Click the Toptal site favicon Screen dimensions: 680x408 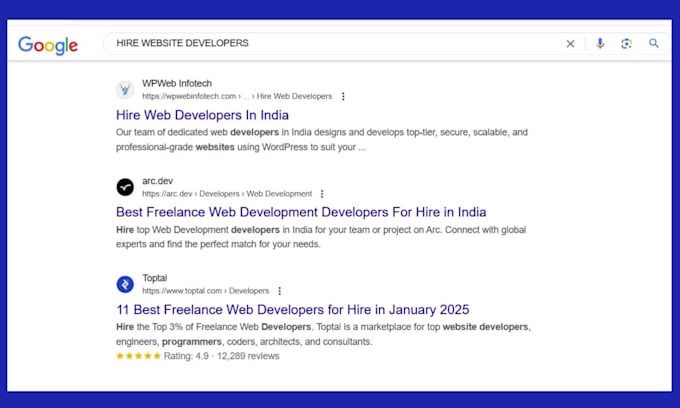(125, 284)
